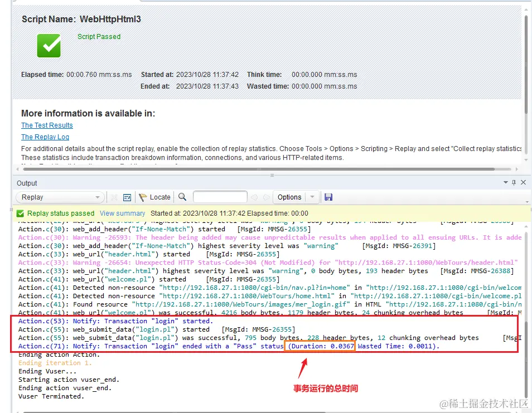Click the View summary link
This screenshot has height=413, width=532.
[x=122, y=213]
